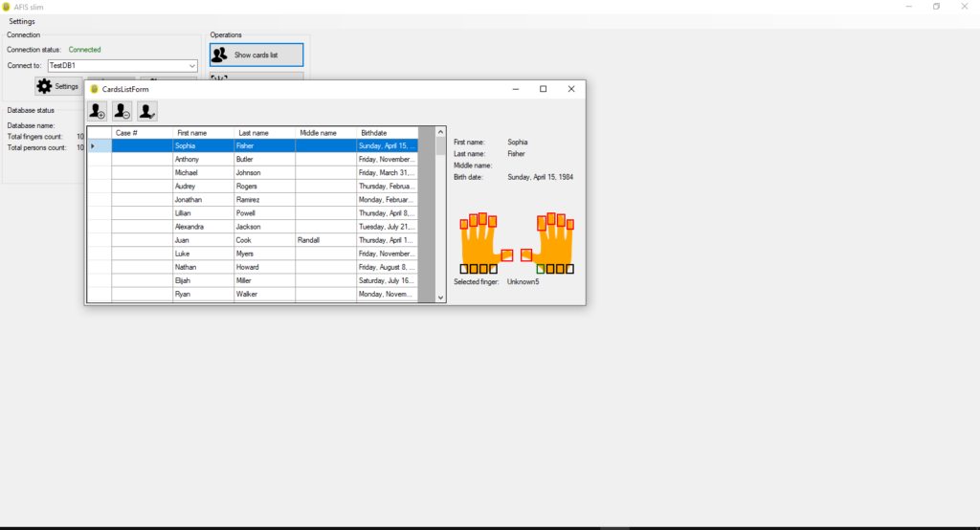Open the Settings menu
The height and width of the screenshot is (530, 980).
coord(22,21)
